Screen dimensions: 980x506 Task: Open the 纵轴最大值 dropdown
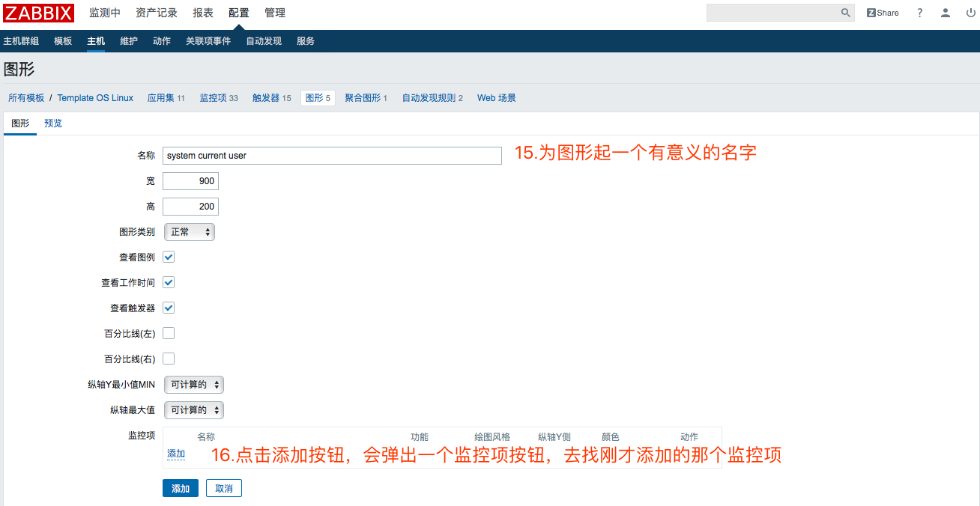pos(194,410)
